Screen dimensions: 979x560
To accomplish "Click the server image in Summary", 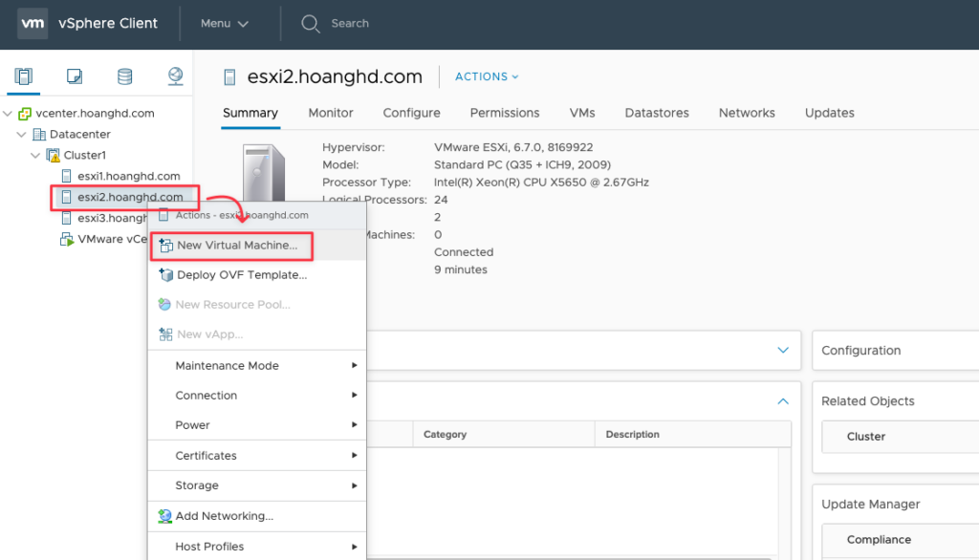I will (264, 173).
